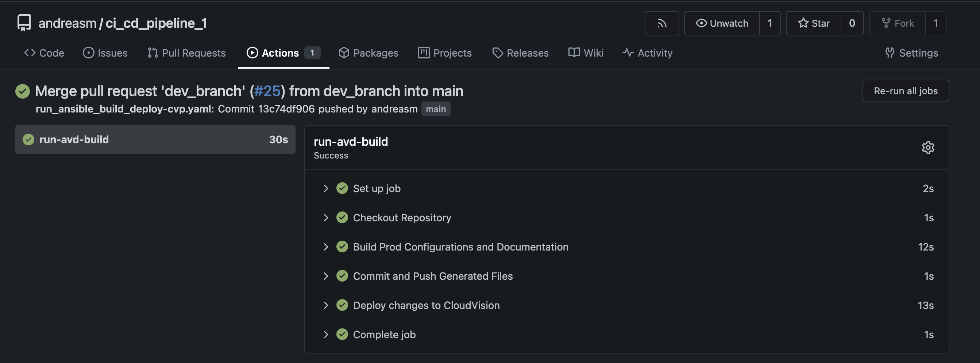Click Re-run all jobs button
This screenshot has width=980, height=363.
906,91
